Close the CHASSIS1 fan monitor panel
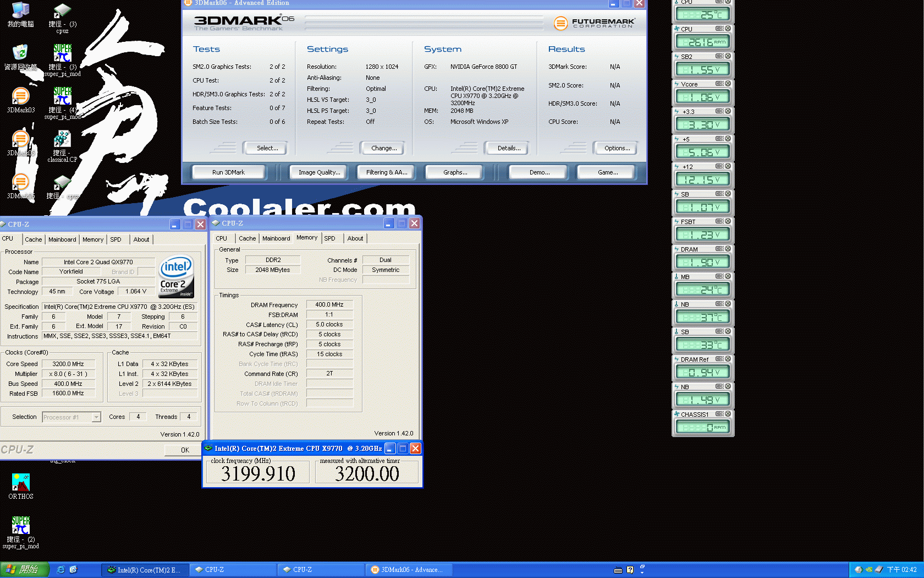The width and height of the screenshot is (924, 578). click(x=728, y=414)
